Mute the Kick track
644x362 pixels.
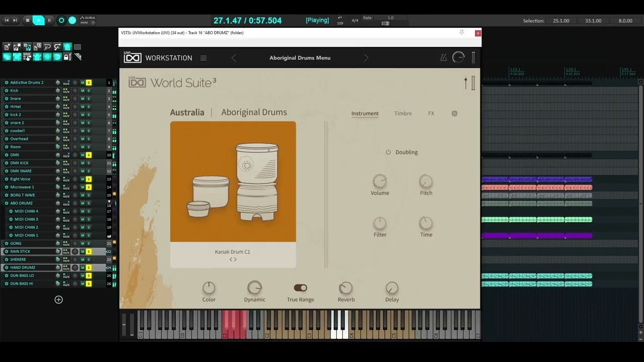tap(83, 90)
